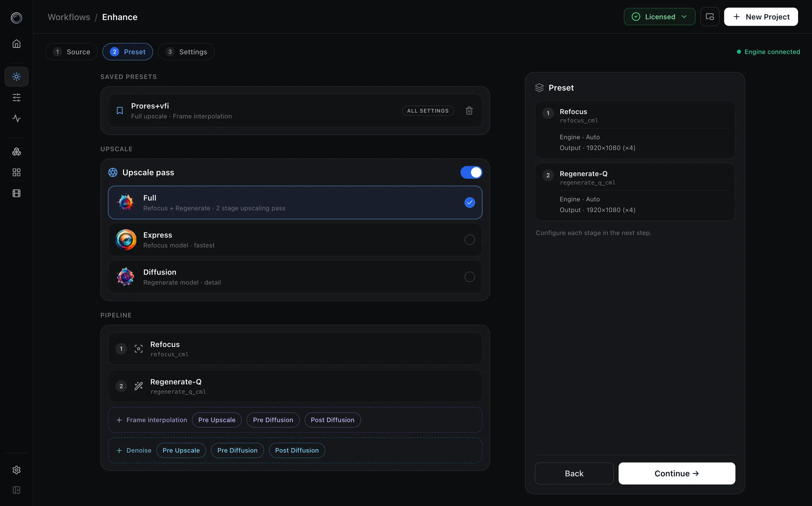Click the Refocus focus-frame icon in the pipeline
This screenshot has width=812, height=506.
click(138, 349)
